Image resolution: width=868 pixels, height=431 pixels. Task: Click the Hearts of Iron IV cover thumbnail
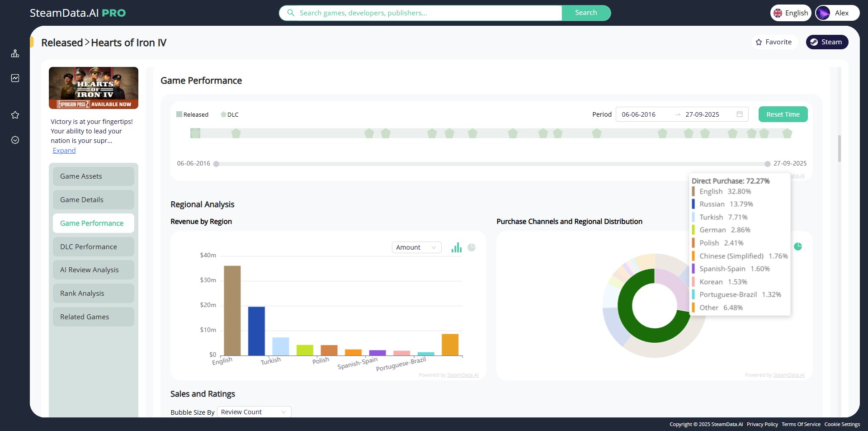click(x=93, y=88)
